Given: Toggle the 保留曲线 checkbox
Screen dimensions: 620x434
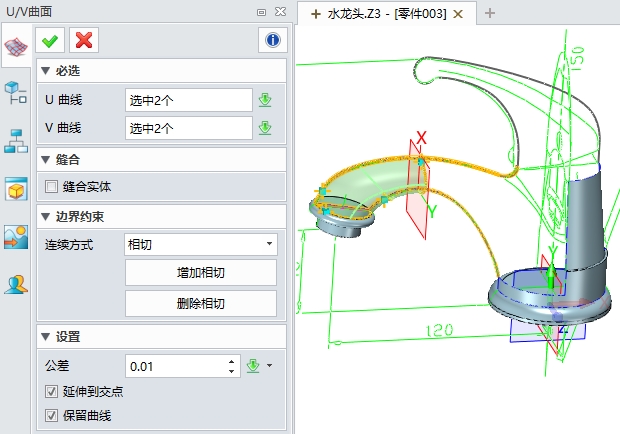Looking at the screenshot, I should click(52, 415).
